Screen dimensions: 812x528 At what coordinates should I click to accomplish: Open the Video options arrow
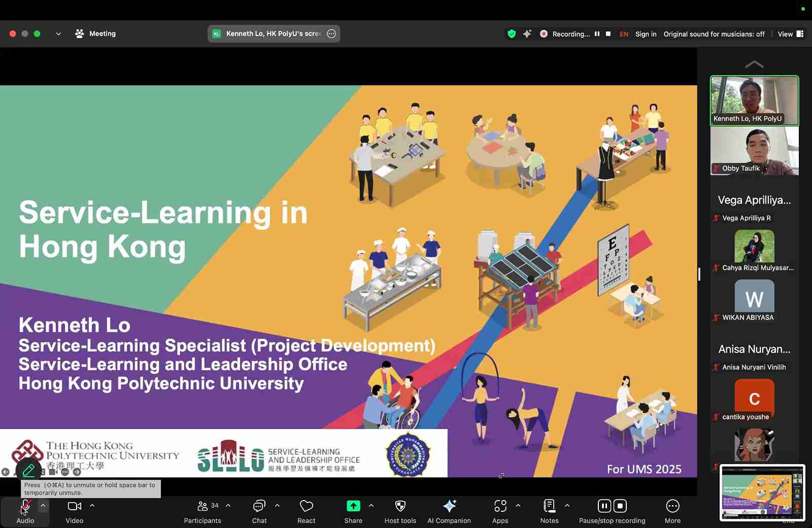pyautogui.click(x=92, y=506)
